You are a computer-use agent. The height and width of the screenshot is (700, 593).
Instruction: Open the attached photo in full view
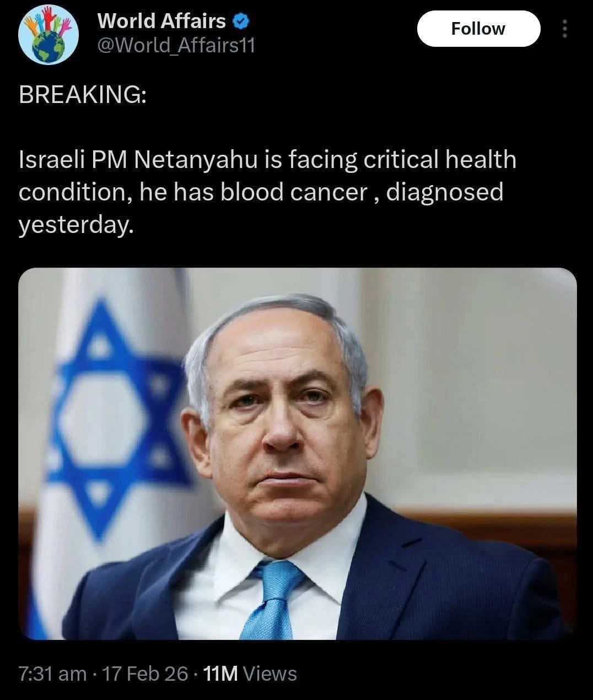click(x=298, y=453)
